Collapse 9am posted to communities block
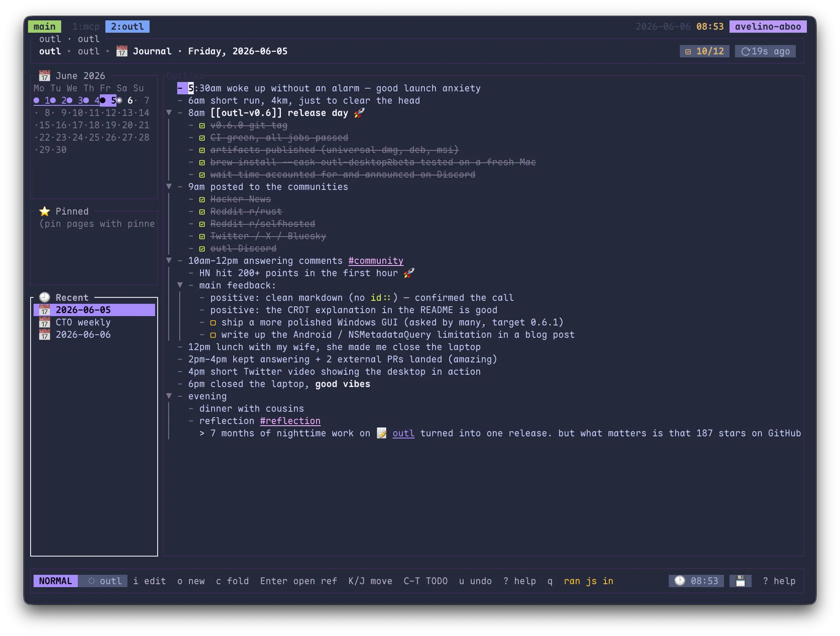The width and height of the screenshot is (840, 636). coord(169,187)
